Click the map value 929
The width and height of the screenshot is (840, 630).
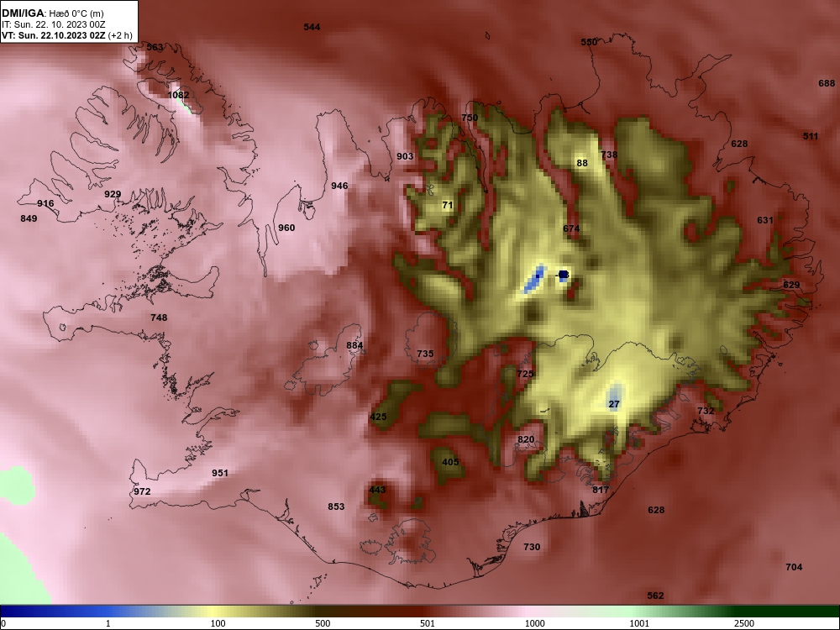coord(113,194)
